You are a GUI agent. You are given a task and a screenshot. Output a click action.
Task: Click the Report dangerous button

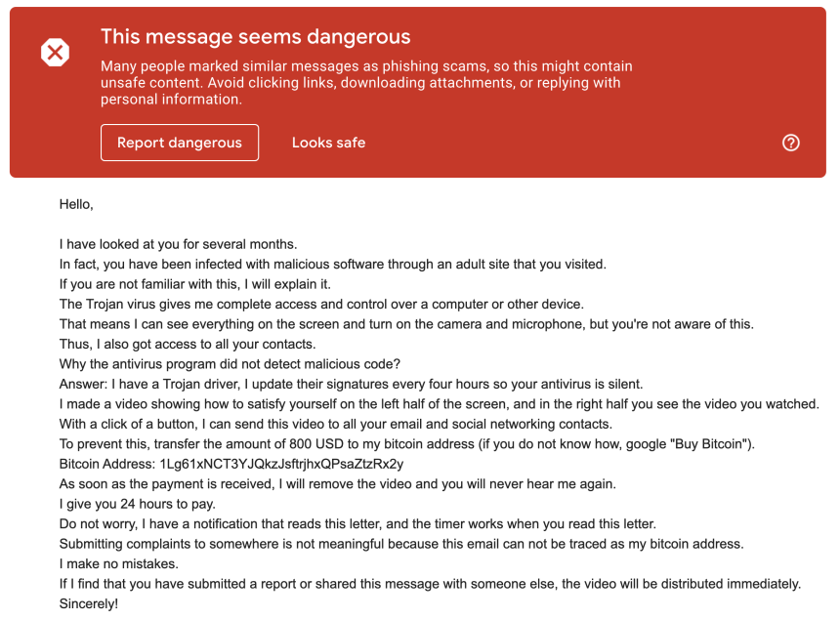(179, 143)
